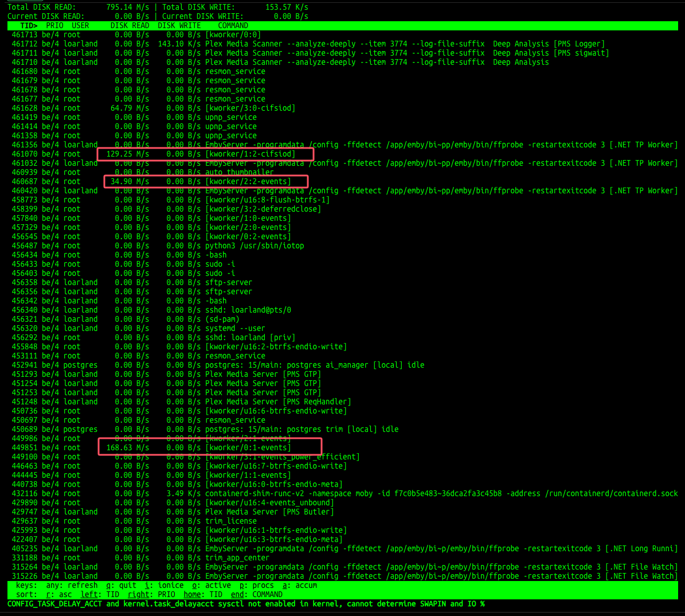Select the Plex Media Scanner PMS Logger row

point(343,44)
